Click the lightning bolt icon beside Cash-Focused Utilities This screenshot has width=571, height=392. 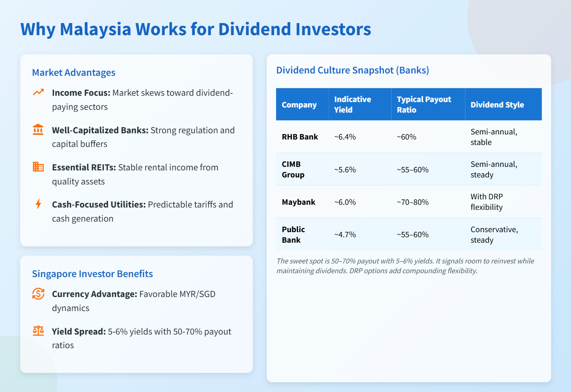pos(38,204)
